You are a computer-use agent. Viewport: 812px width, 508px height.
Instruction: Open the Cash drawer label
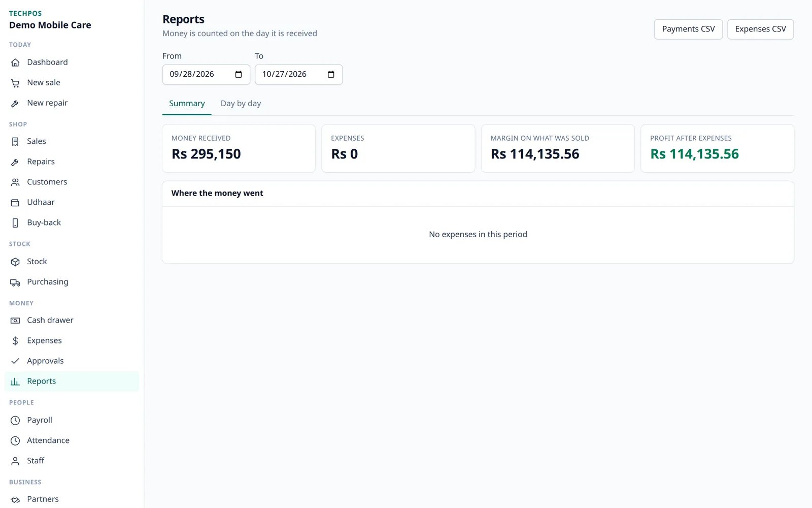50,321
